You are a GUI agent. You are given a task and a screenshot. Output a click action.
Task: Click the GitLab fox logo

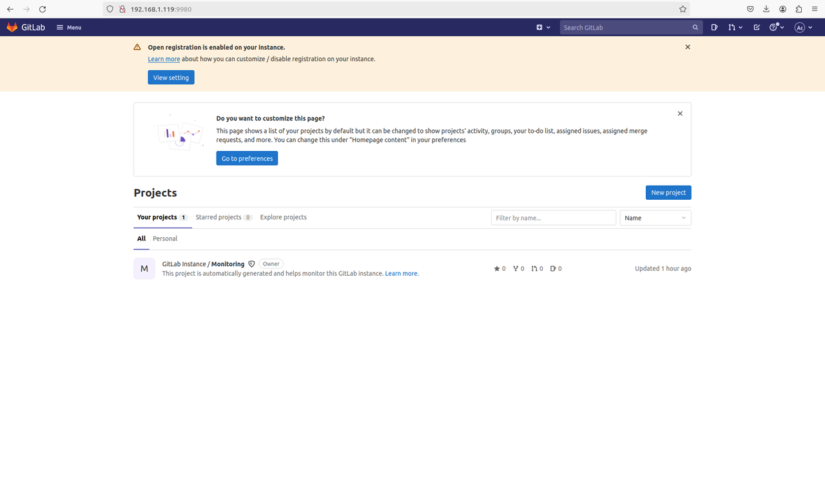pos(11,27)
